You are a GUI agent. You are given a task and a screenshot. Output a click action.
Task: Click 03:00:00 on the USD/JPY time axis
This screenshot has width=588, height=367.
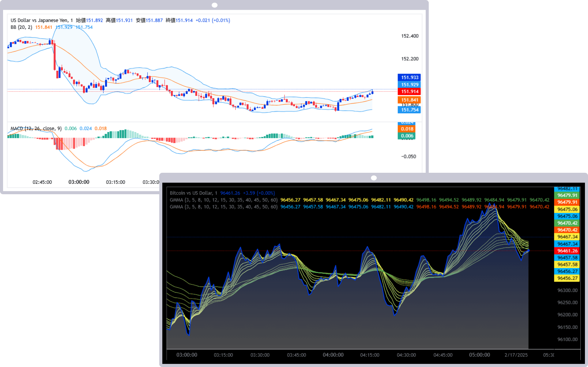pyautogui.click(x=79, y=182)
